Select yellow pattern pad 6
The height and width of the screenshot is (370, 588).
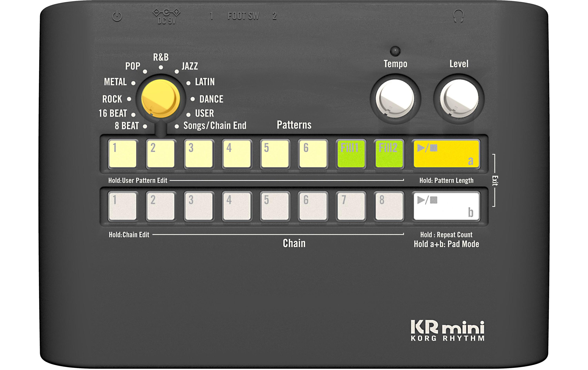click(313, 154)
